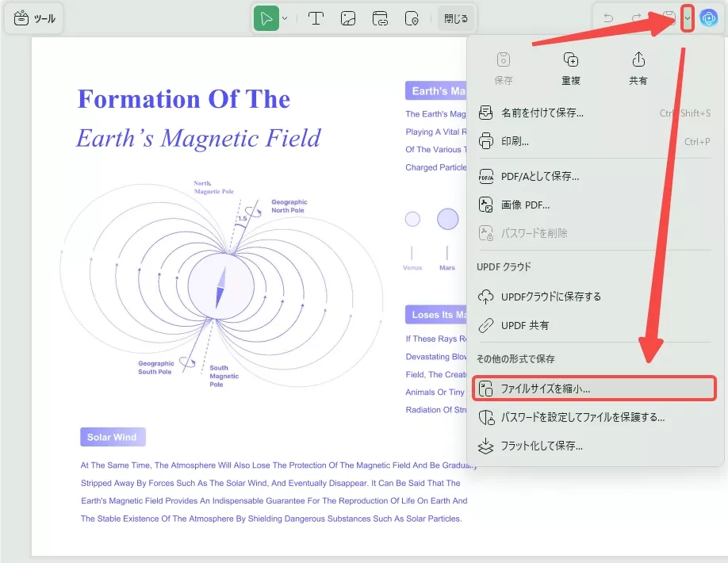Click the 閉じる button
Image resolution: width=728 pixels, height=563 pixels.
pos(456,18)
